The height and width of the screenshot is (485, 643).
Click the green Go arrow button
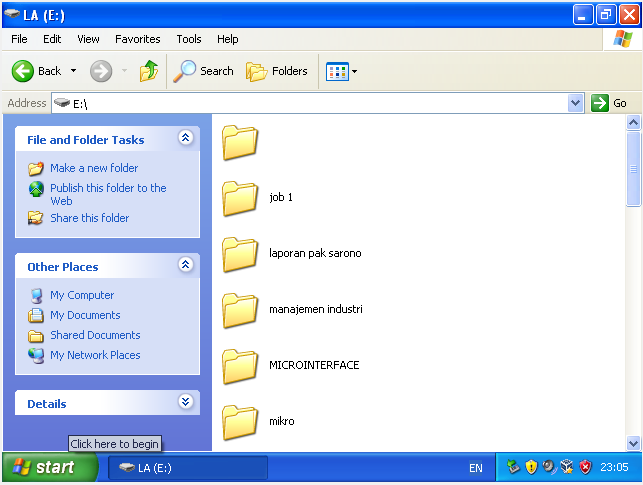click(x=600, y=103)
